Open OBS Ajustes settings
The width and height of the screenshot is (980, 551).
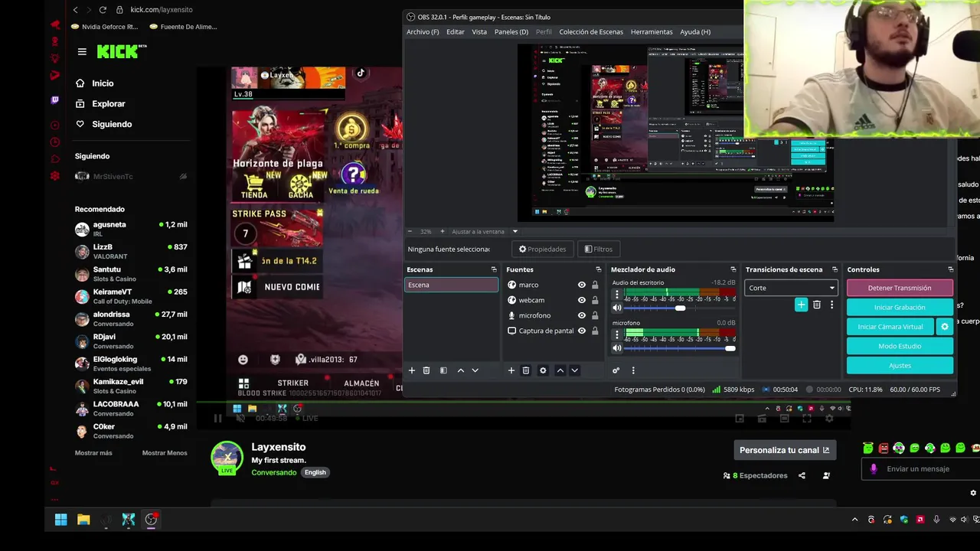pyautogui.click(x=900, y=366)
